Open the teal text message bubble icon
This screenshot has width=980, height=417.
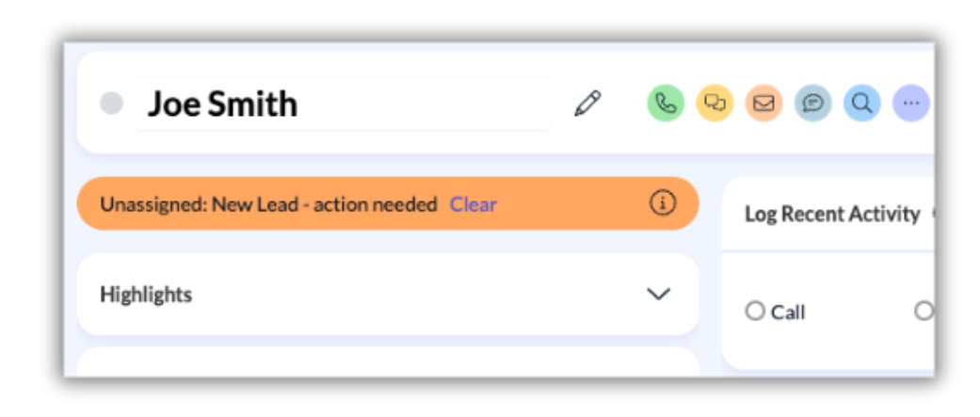(812, 104)
